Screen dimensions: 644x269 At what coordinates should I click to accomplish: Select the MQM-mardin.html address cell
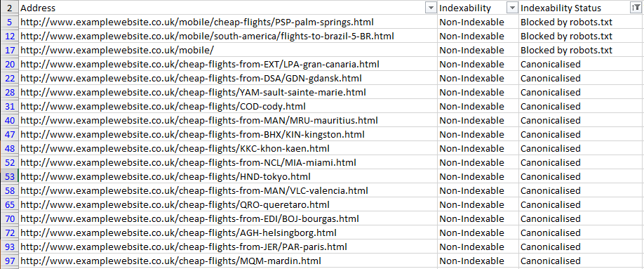(x=228, y=261)
